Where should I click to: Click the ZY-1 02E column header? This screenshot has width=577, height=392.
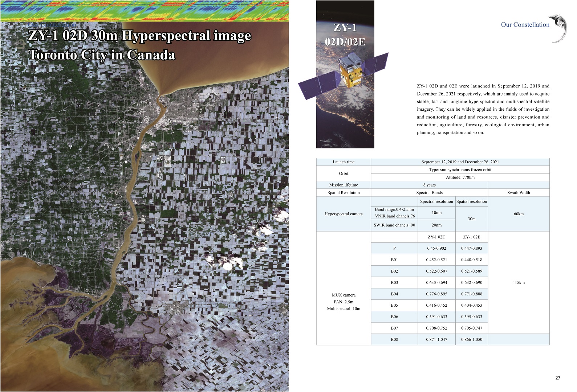[x=471, y=237]
